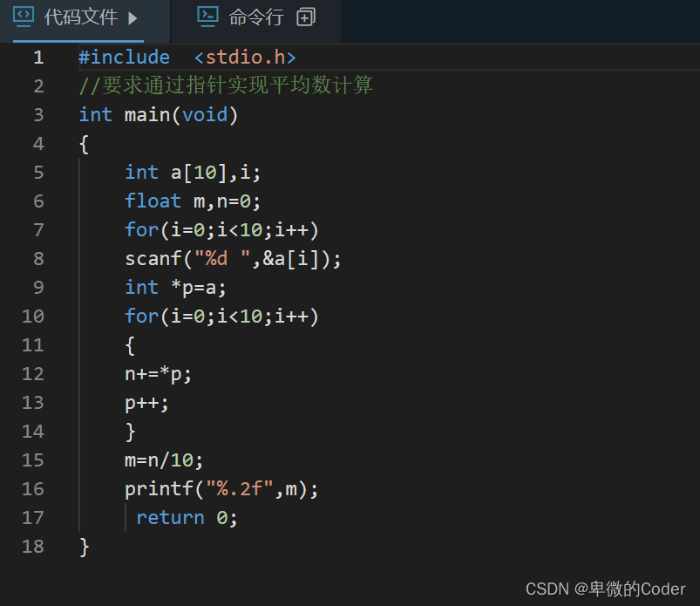
Task: Click on #include text in line 1
Action: tap(124, 58)
